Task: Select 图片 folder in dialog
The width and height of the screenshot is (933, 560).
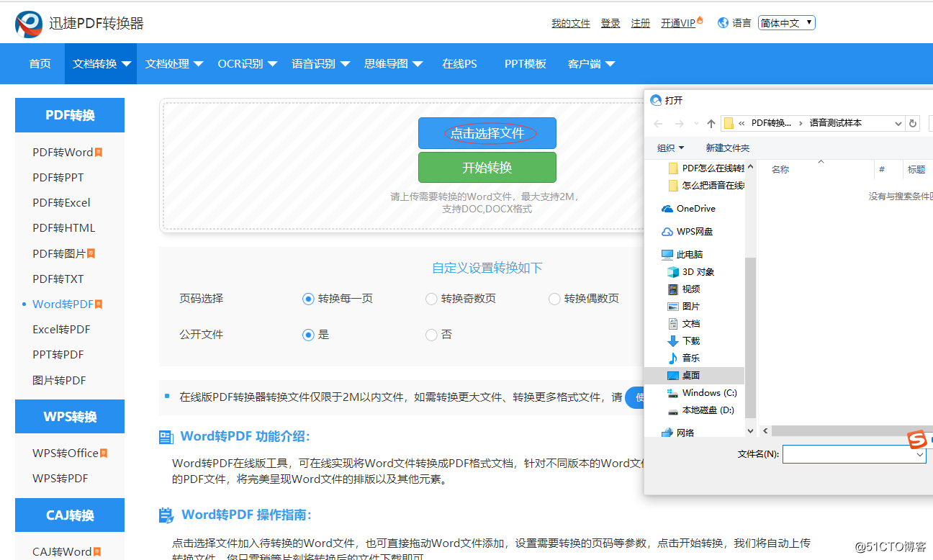Action: click(684, 307)
